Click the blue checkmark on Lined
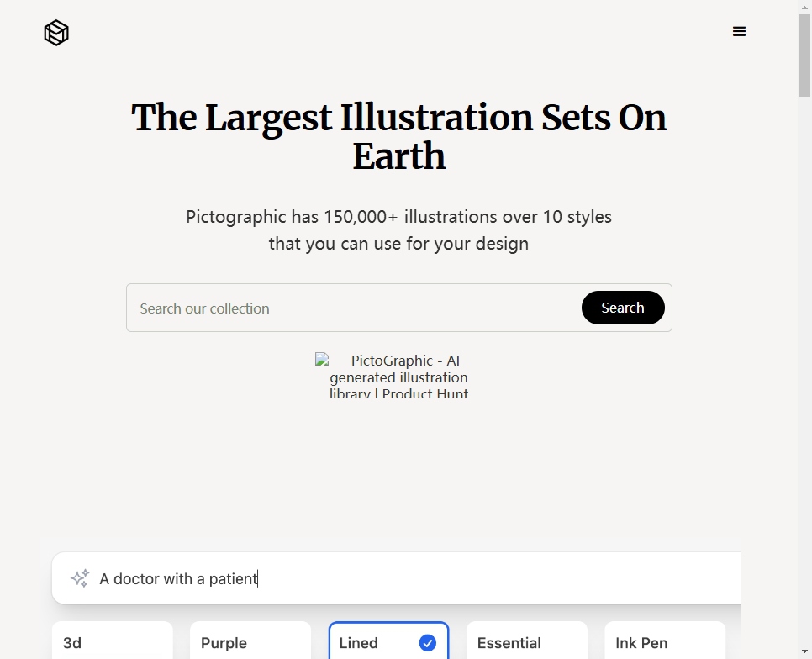 428,643
